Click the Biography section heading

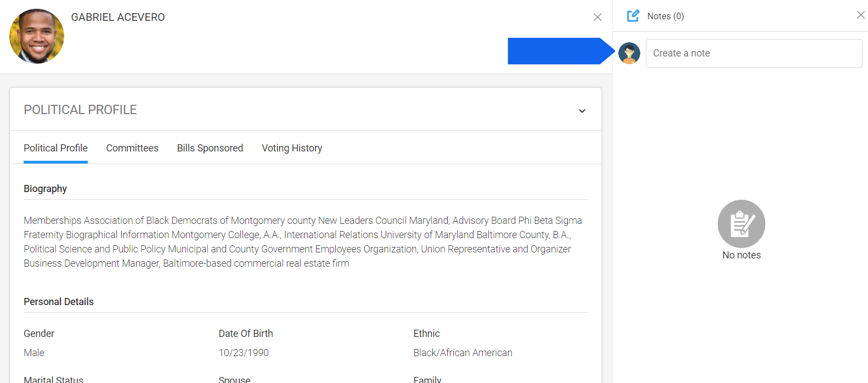45,189
